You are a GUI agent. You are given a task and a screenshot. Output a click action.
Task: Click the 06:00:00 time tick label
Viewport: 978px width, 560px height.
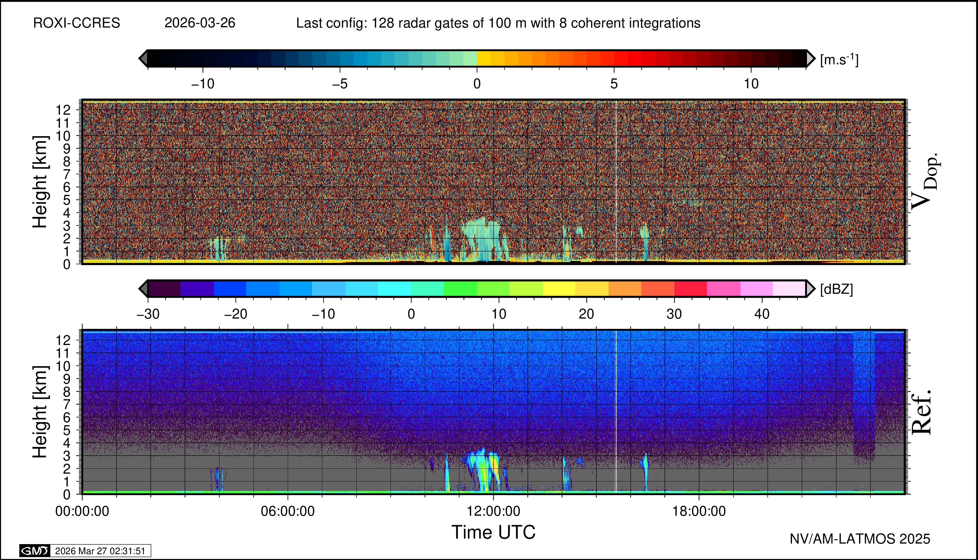287,511
